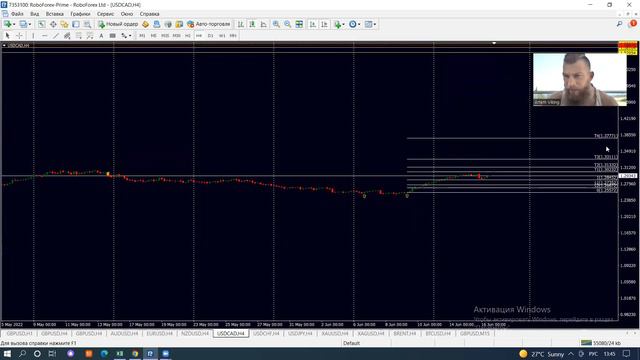Create a new chart with the toolbar icon
This screenshot has width=640, height=360.
(x=7, y=24)
